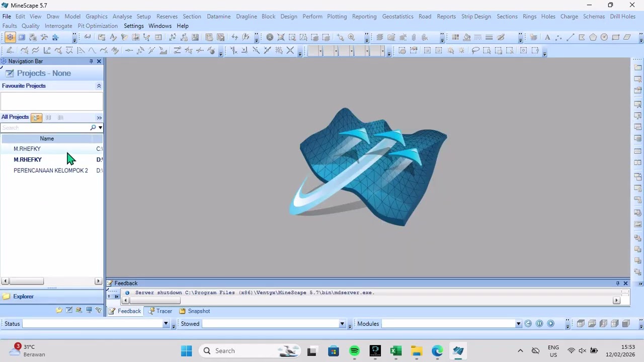
Task: Click the Excel taskbar icon
Action: pyautogui.click(x=396, y=350)
